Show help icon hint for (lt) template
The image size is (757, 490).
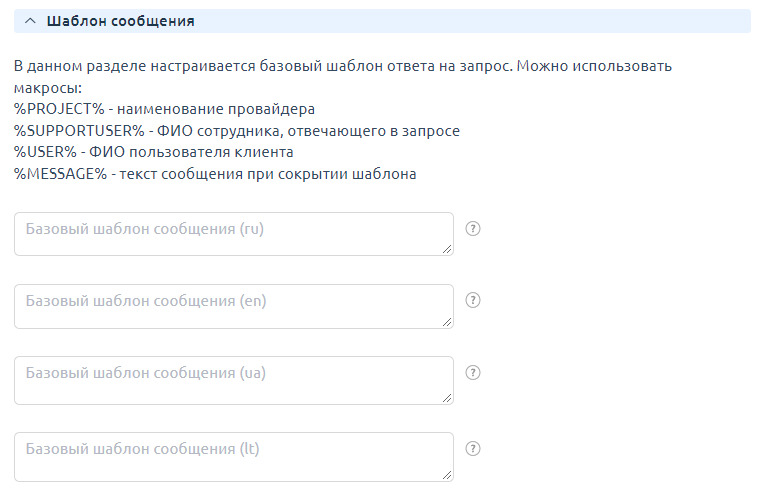[x=474, y=448]
